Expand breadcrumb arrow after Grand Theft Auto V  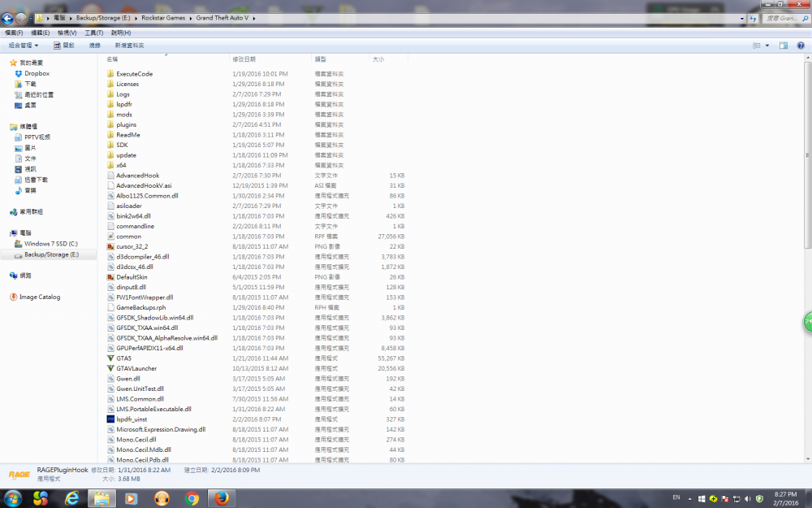pos(253,18)
